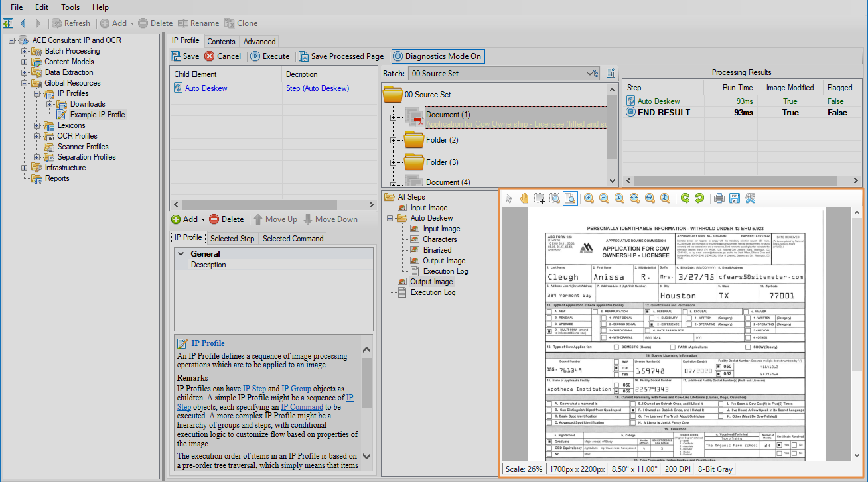868x482 pixels.
Task: Click the print icon in viewer toolbar
Action: coord(719,198)
